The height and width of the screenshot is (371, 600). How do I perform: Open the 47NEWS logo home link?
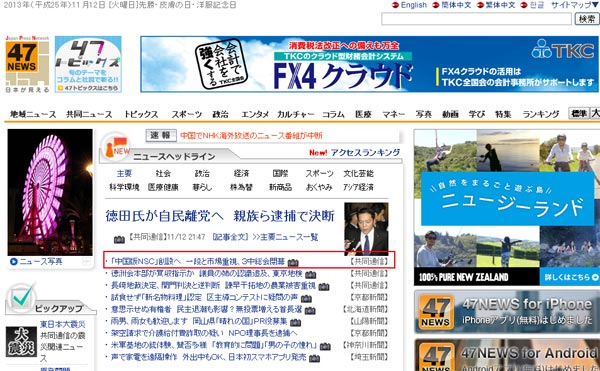tap(27, 64)
